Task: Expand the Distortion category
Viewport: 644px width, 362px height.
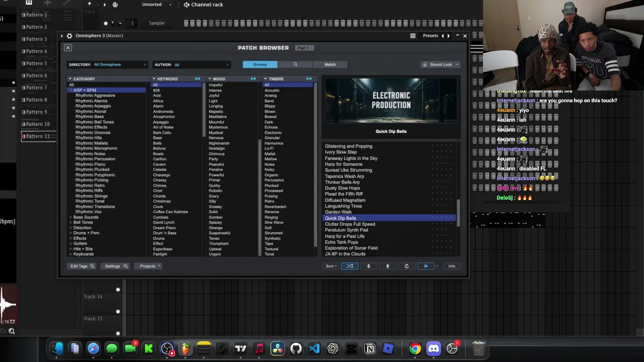Action: (x=70, y=228)
